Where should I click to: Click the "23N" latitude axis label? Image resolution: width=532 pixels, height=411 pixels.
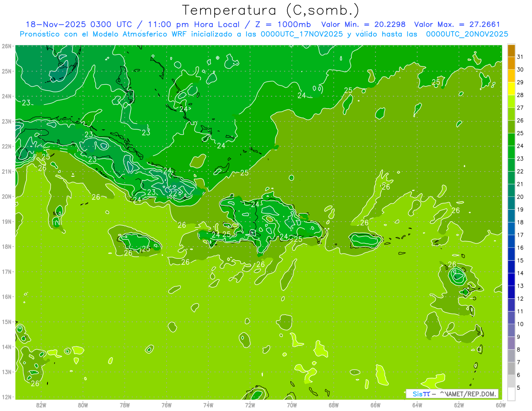[x=7, y=121]
